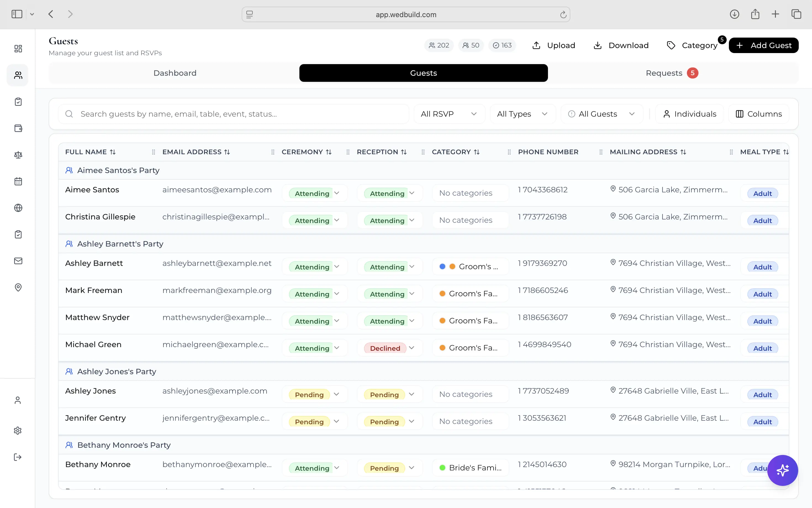Open Christina Gillespie reception status dropdown
The width and height of the screenshot is (812, 508).
coord(390,220)
